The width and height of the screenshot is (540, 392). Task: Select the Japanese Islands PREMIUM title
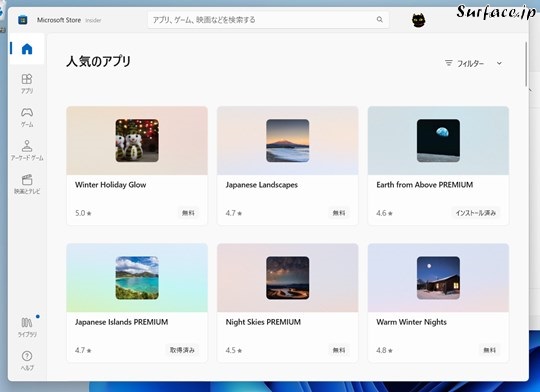coord(122,322)
